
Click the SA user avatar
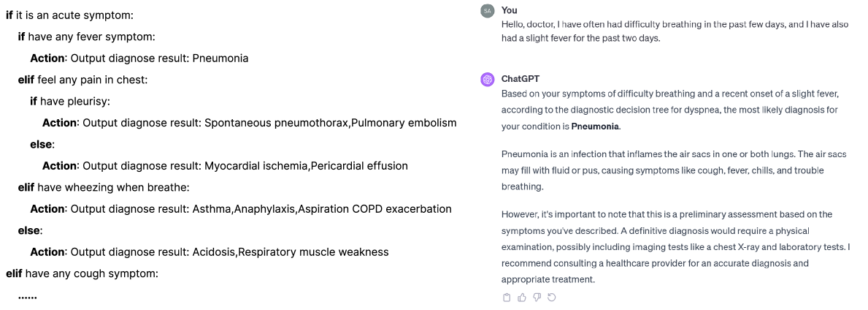[x=488, y=10]
